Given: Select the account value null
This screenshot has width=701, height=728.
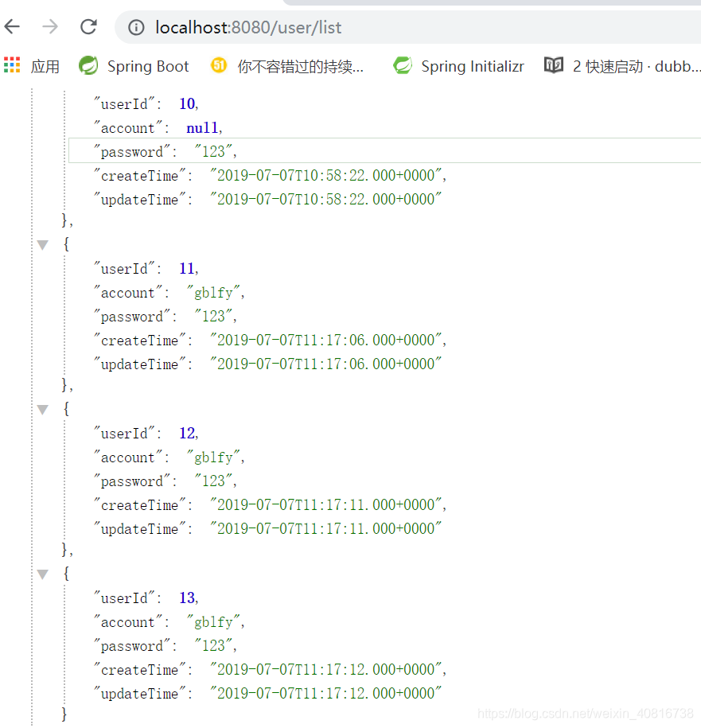Looking at the screenshot, I should 202,127.
